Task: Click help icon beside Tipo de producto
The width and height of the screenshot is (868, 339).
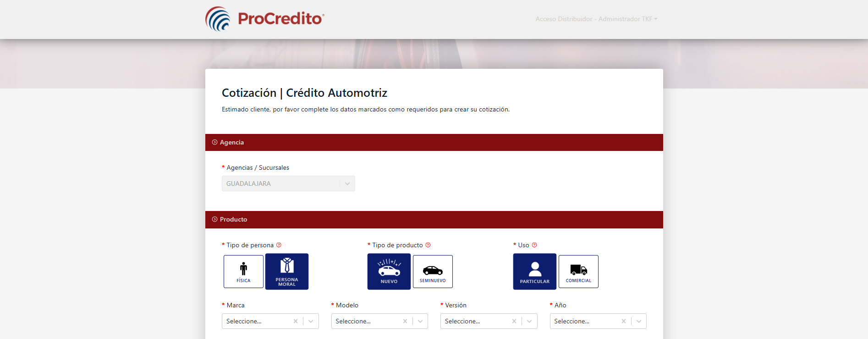Action: tap(428, 245)
